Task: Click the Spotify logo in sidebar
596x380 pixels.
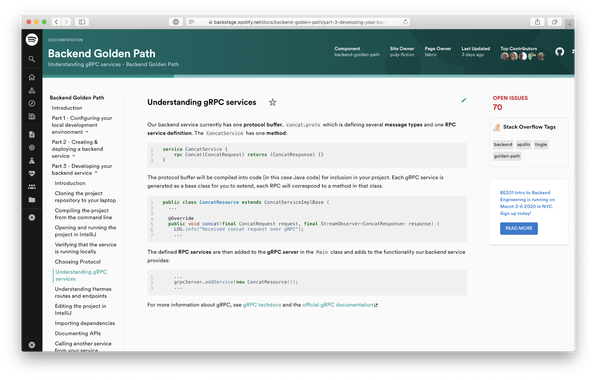Action: click(x=32, y=40)
